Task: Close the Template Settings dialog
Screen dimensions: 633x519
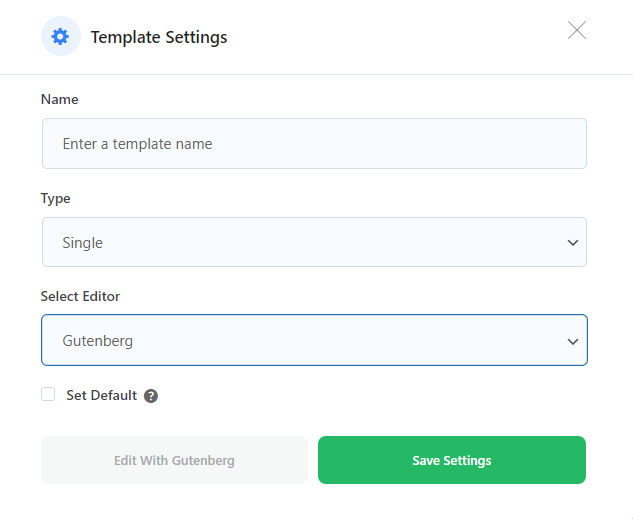Action: pos(577,30)
